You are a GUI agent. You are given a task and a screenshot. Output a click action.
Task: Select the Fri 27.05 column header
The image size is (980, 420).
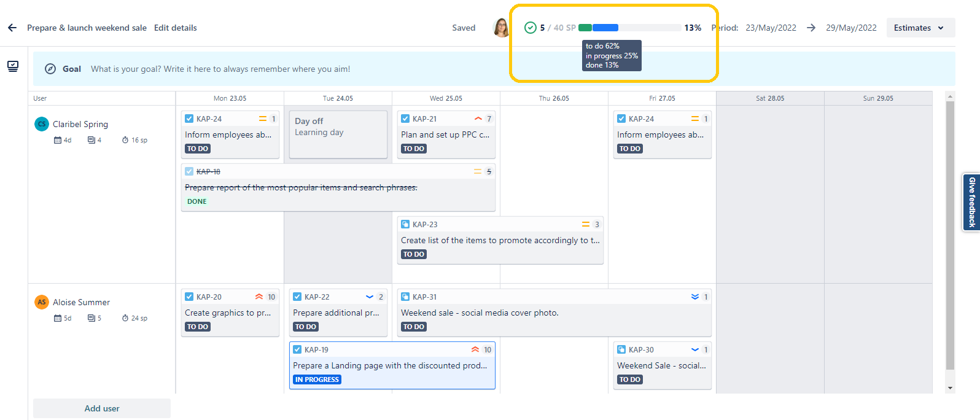tap(662, 98)
